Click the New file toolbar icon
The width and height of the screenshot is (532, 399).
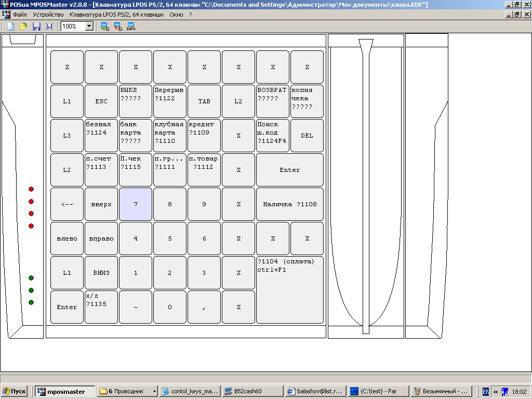10,26
